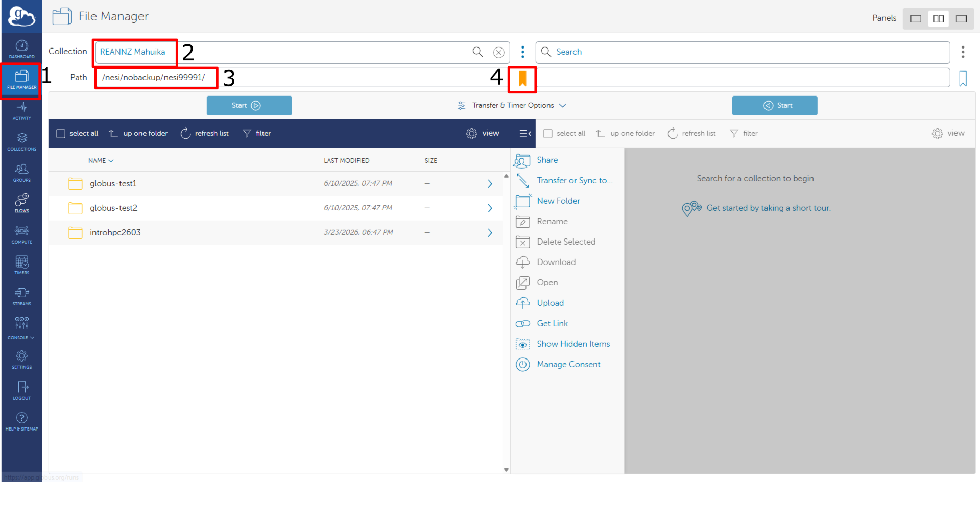Screen dimensions: 980x526
Task: Open left collection three-dot menu
Action: (x=522, y=52)
